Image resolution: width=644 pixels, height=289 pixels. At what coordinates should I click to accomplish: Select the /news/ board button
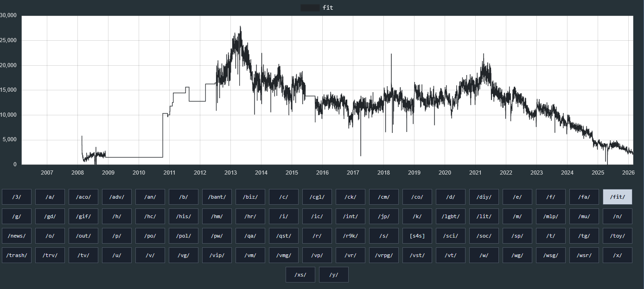pos(17,236)
